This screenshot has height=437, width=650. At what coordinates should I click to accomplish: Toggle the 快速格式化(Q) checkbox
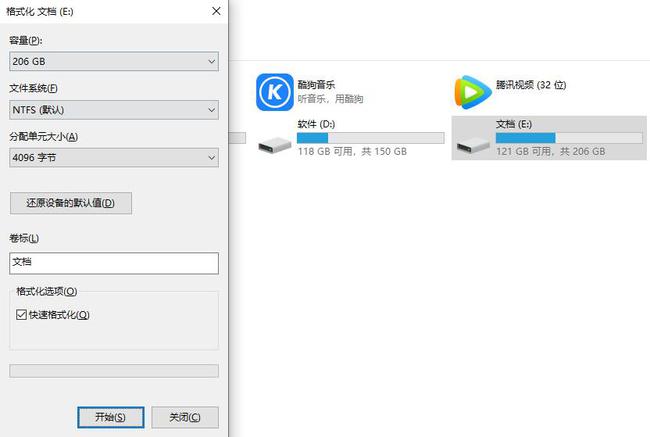21,315
